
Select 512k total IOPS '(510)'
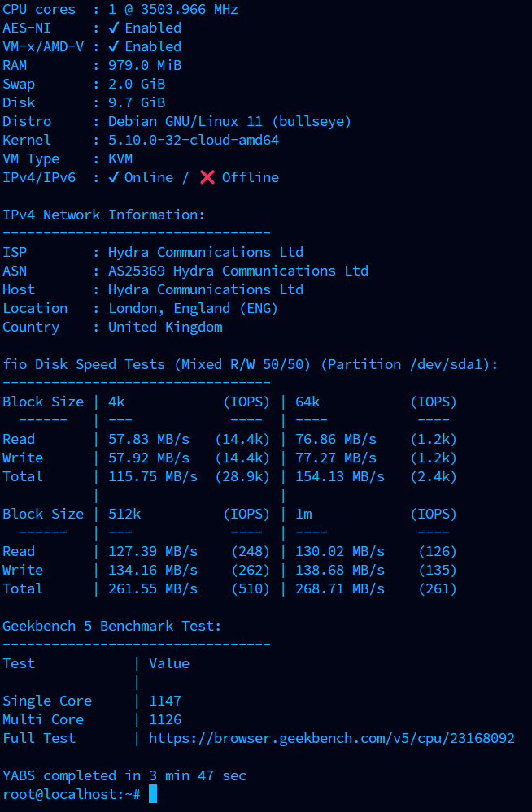(251, 588)
